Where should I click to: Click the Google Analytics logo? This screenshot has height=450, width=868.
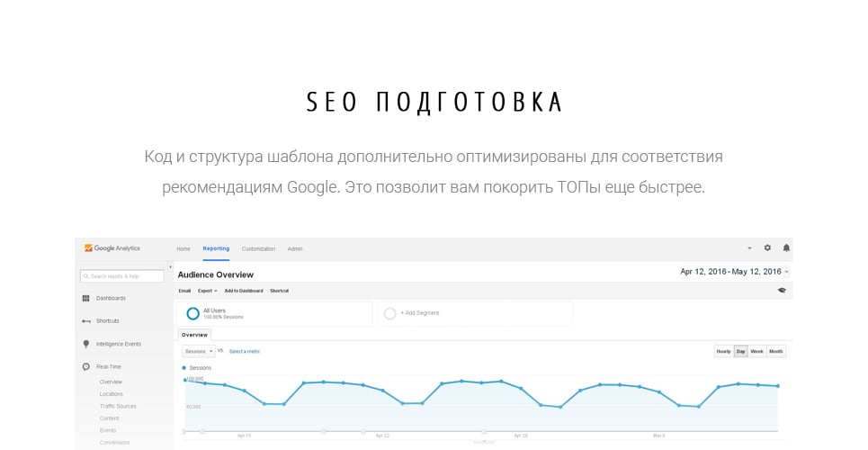(x=112, y=248)
